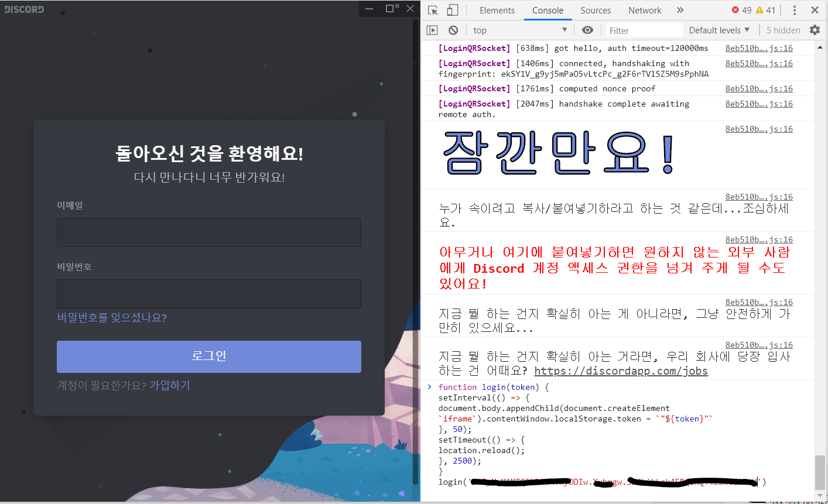Open source link above the red warning text
The width and height of the screenshot is (828, 504).
click(x=759, y=239)
